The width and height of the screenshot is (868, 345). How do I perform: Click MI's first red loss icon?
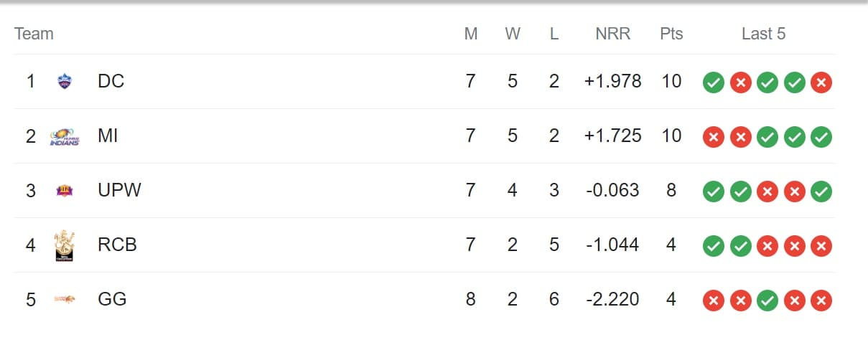[713, 137]
